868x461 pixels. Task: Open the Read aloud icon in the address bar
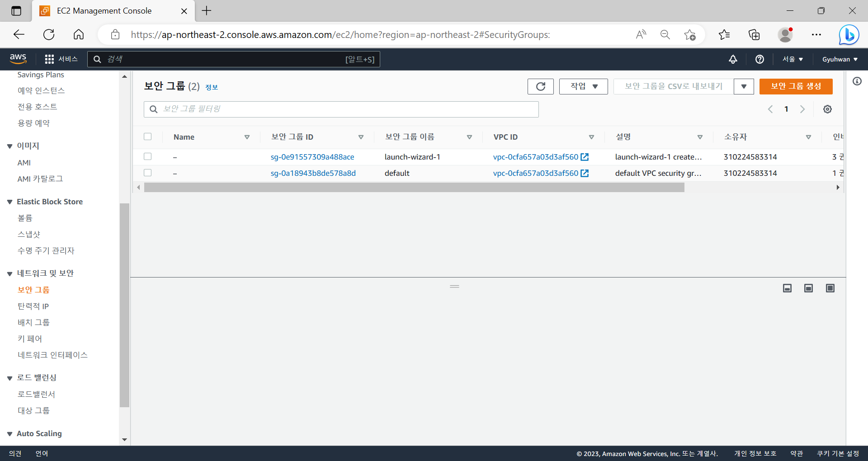pos(641,34)
